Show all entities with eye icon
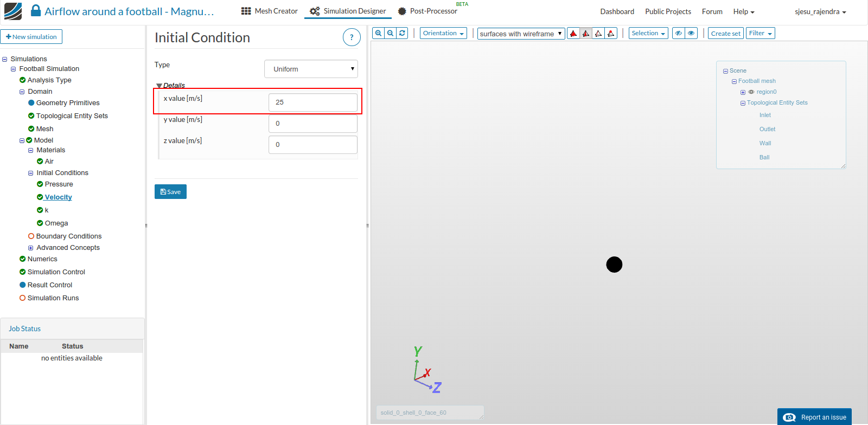This screenshot has width=868, height=425. point(691,33)
